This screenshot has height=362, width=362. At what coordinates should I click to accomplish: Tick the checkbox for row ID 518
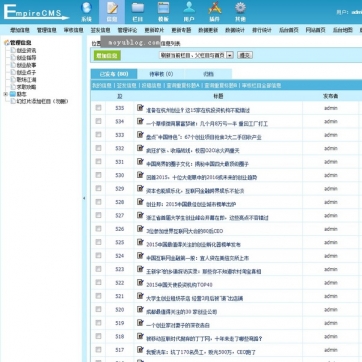[x=98, y=336]
